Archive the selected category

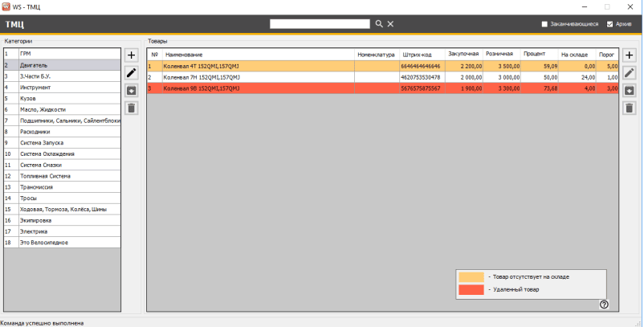click(132, 91)
